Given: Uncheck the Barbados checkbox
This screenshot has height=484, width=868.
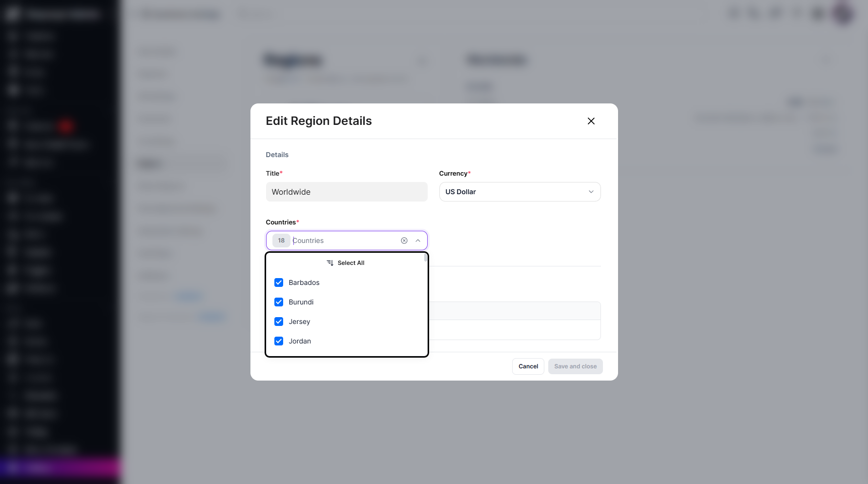Looking at the screenshot, I should [279, 282].
